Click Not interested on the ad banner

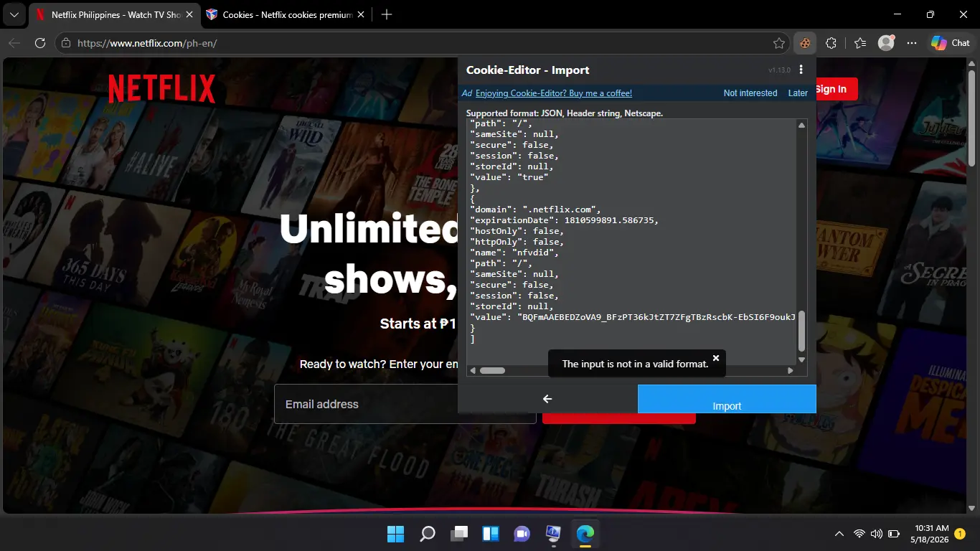pyautogui.click(x=750, y=93)
